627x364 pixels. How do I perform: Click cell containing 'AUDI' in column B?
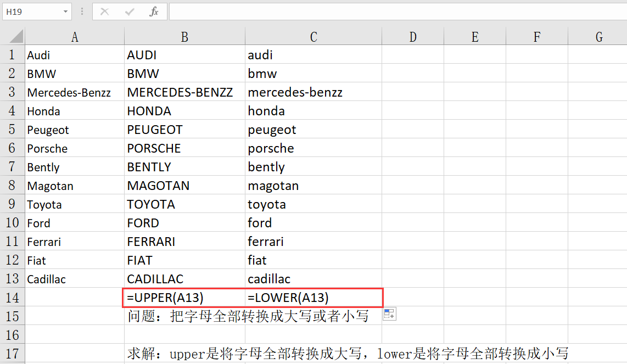pos(184,54)
